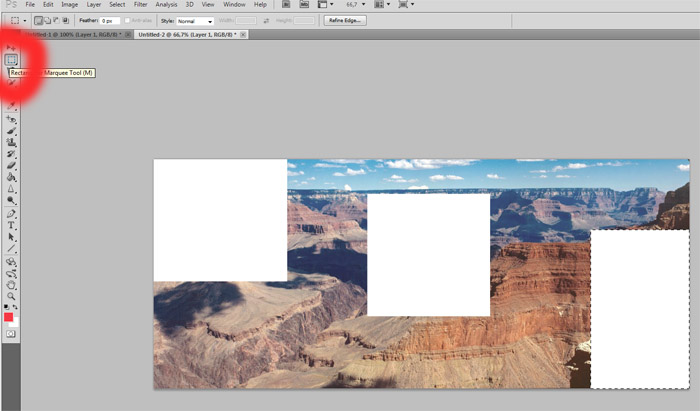Viewport: 700px width, 411px height.
Task: Select the Eyedropper tool
Action: click(11, 105)
